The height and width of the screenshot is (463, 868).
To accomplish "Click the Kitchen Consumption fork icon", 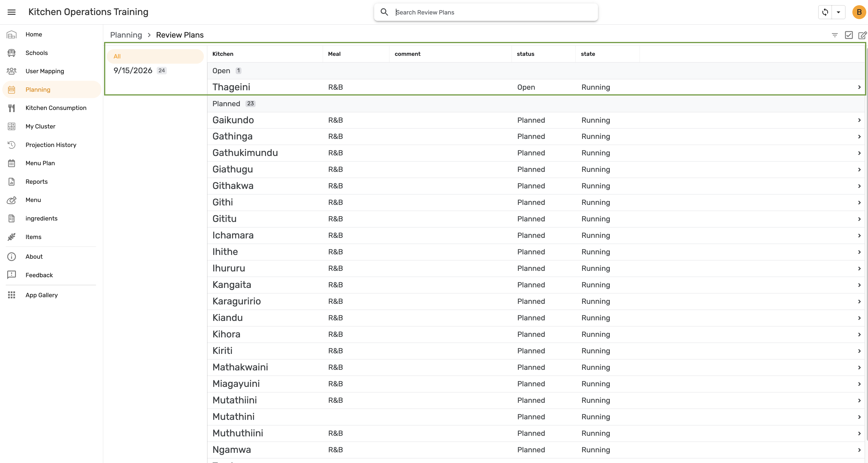I will tap(12, 108).
